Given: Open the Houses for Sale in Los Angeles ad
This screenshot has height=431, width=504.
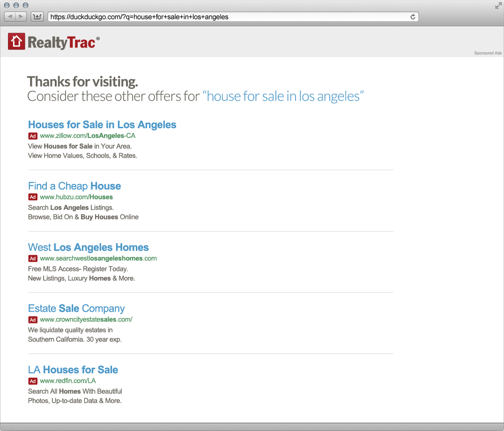Looking at the screenshot, I should tap(102, 125).
